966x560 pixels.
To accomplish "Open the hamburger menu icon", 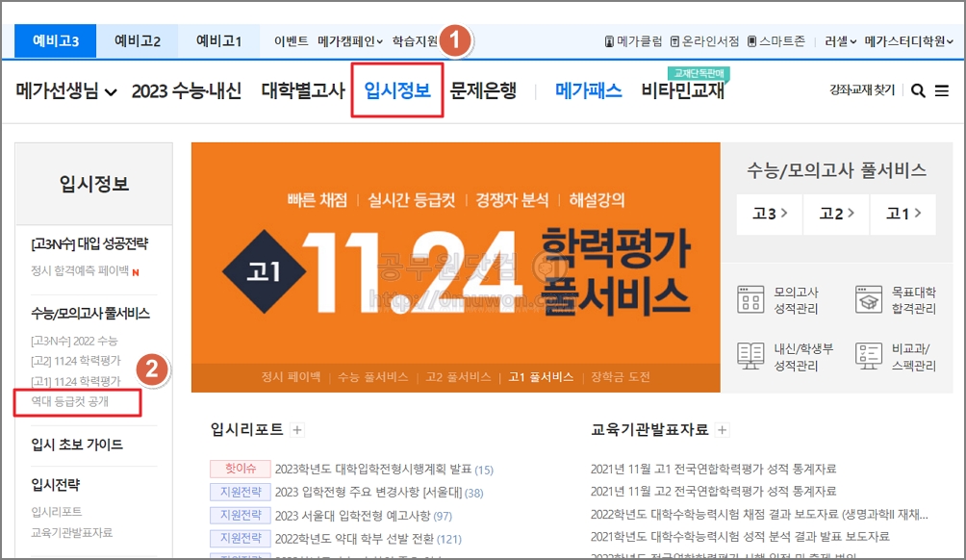I will pos(941,91).
